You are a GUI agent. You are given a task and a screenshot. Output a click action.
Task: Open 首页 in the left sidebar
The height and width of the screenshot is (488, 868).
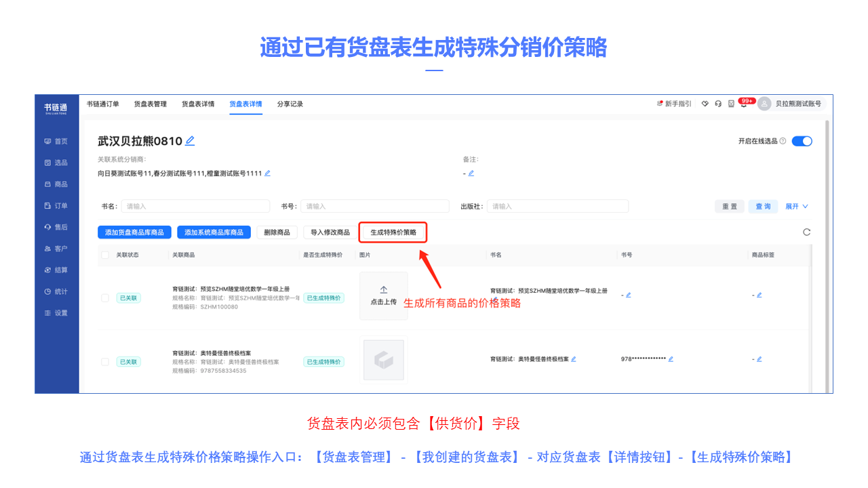pyautogui.click(x=56, y=141)
